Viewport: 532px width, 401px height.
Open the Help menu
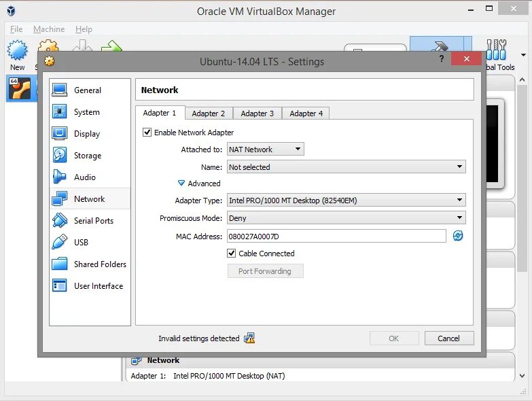tap(84, 29)
